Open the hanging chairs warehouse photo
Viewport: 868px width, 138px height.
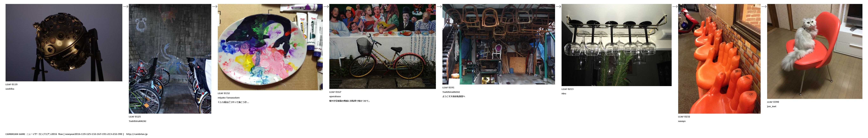[x=499, y=44]
